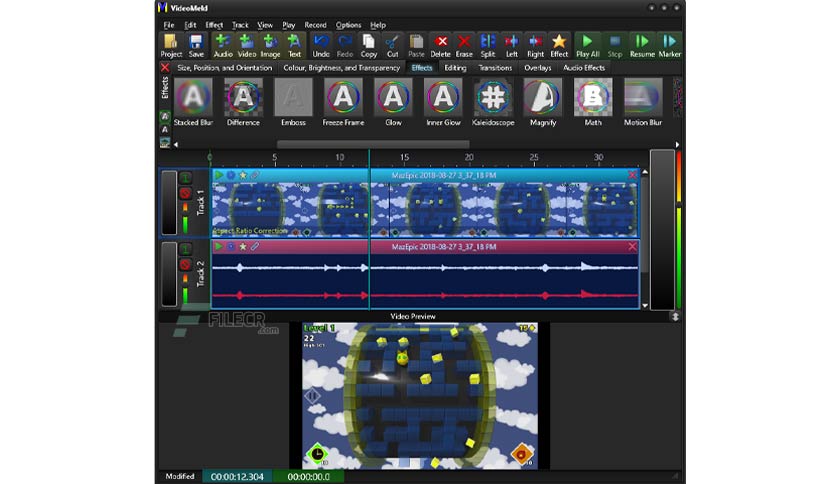Add a Marker on timeline

click(670, 45)
